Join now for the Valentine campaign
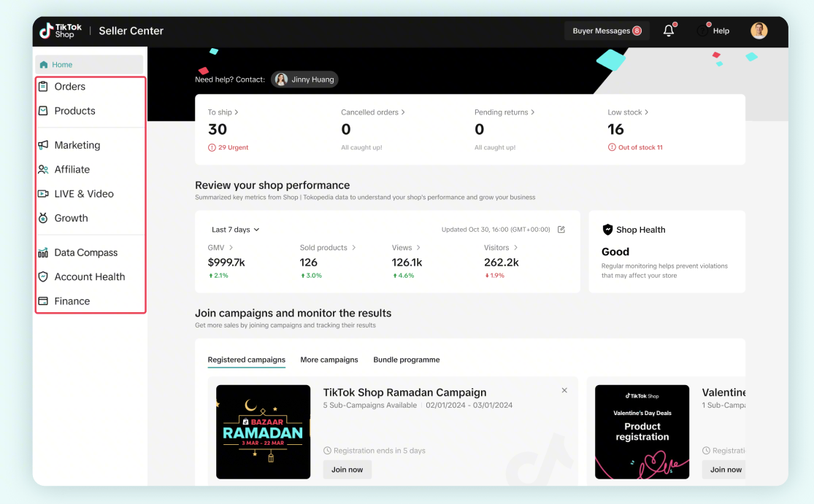The image size is (814, 504). tap(724, 470)
